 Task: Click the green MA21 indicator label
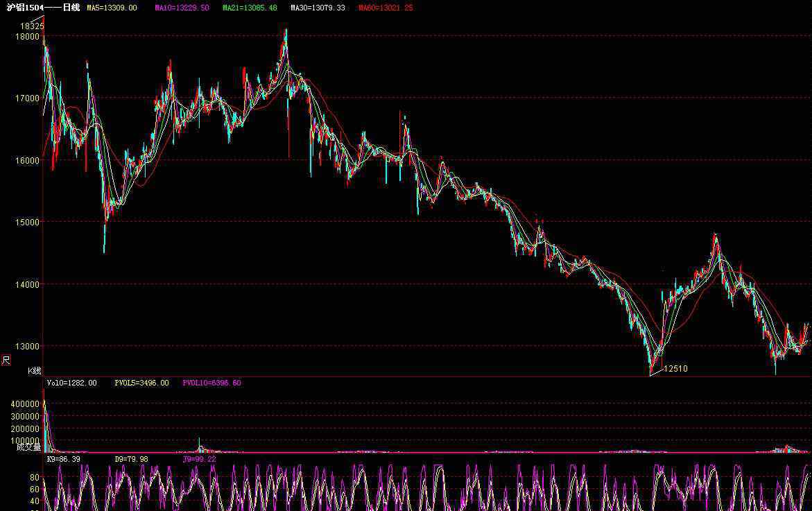(x=250, y=8)
